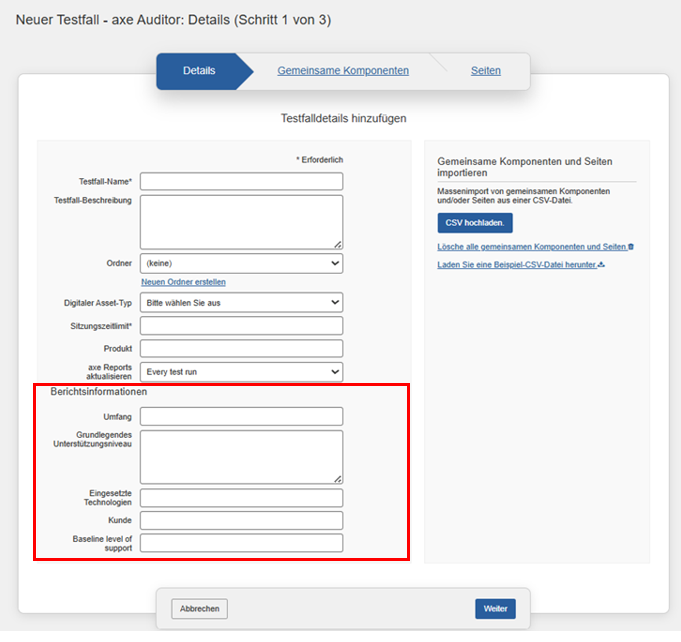Grab the Testfall-Beschreibung resize handle
The width and height of the screenshot is (681, 642).
click(x=338, y=245)
